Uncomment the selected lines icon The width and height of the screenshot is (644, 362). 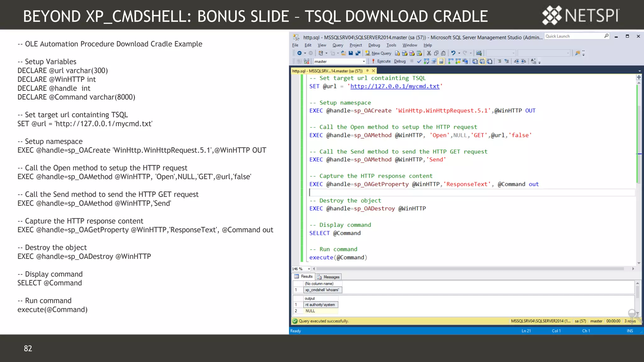(507, 61)
